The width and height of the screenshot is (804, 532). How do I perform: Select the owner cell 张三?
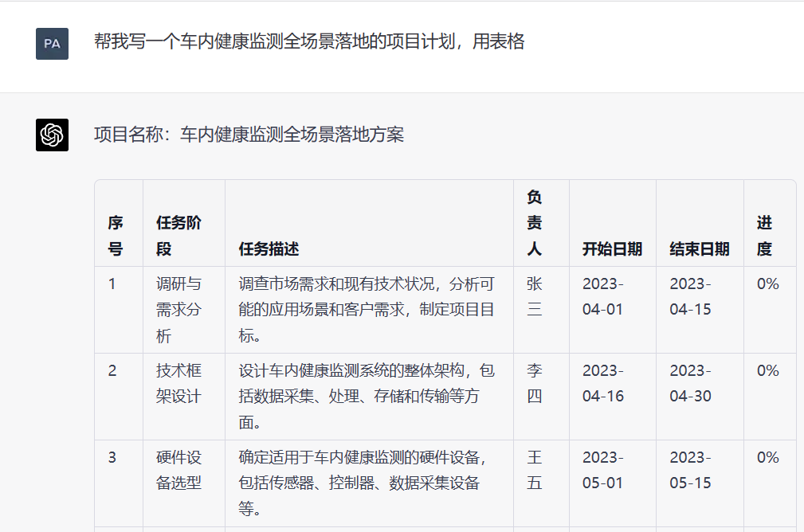click(x=535, y=296)
